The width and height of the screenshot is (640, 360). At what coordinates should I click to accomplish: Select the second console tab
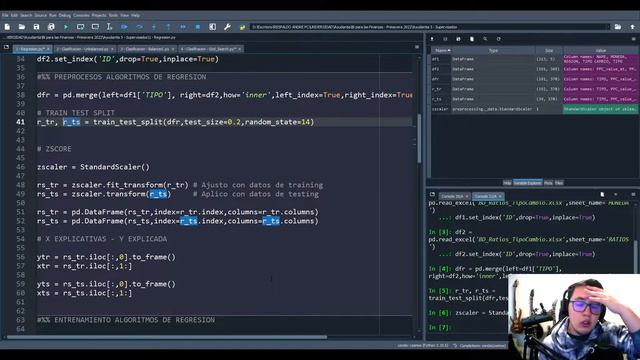pos(488,196)
